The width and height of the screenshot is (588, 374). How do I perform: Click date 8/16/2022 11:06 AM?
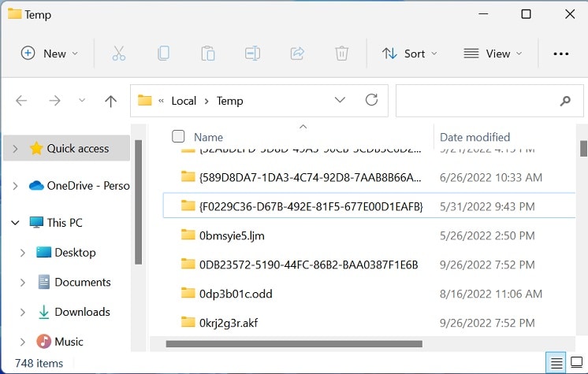coord(491,294)
